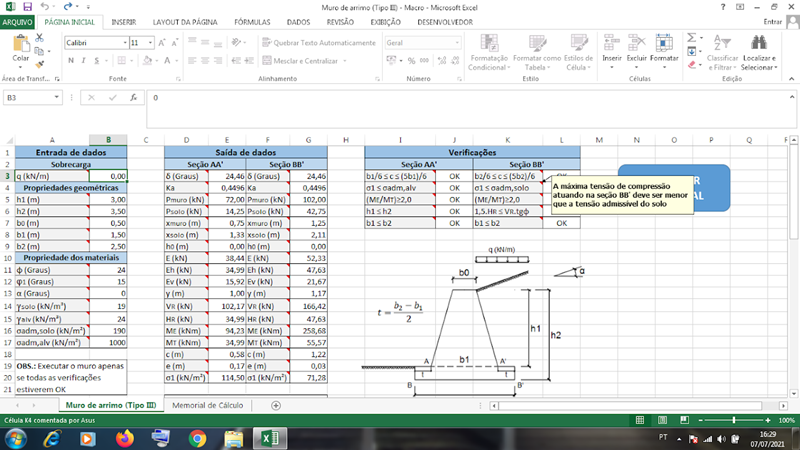Open the font size 11 dropdown

(x=151, y=43)
